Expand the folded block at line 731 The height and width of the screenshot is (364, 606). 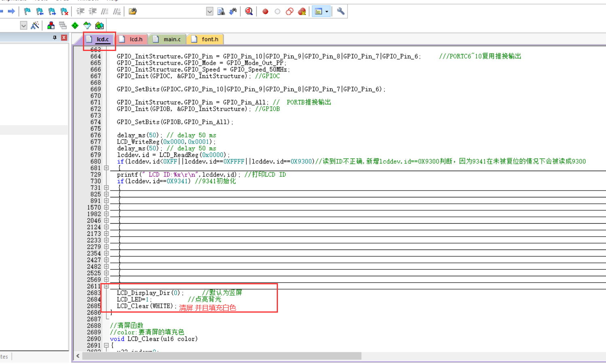pos(106,188)
